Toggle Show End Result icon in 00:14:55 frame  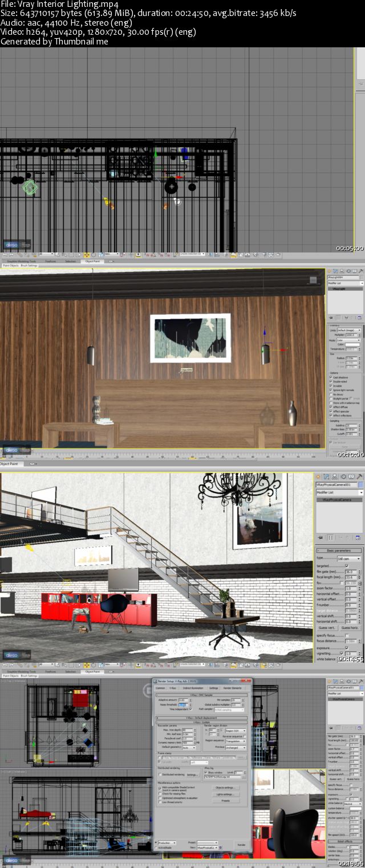click(x=331, y=538)
